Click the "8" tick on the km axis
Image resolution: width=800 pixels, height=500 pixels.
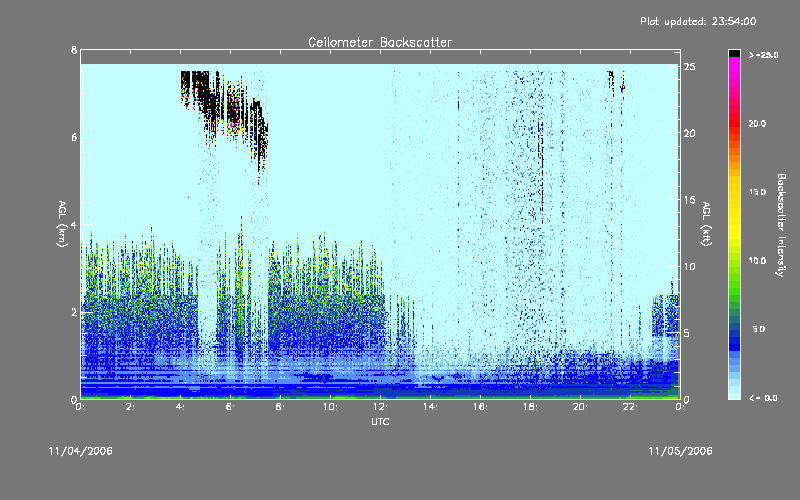[74, 50]
